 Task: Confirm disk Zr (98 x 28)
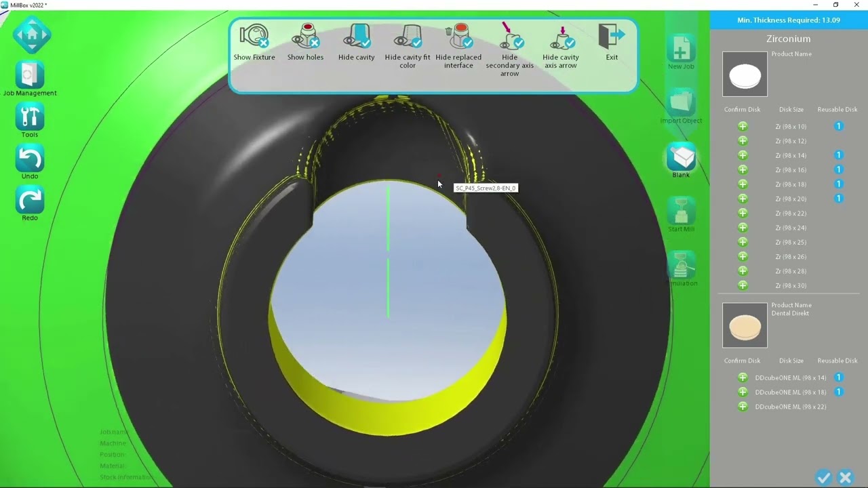click(743, 271)
